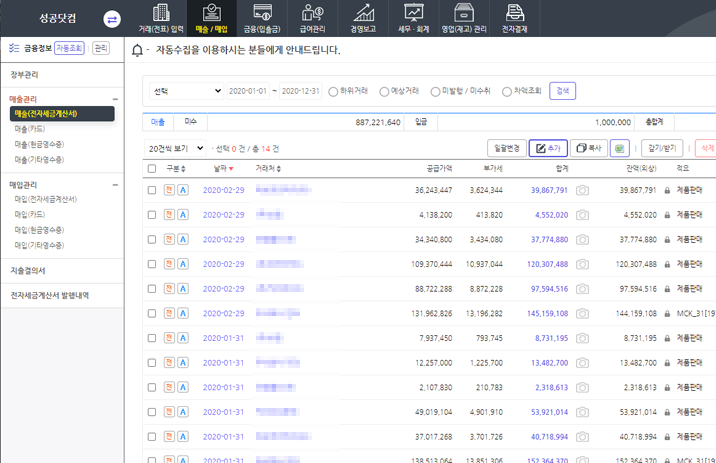The image size is (716, 463).
Task: Open the 영업(재고) 관리 box icon menu
Action: tap(464, 18)
